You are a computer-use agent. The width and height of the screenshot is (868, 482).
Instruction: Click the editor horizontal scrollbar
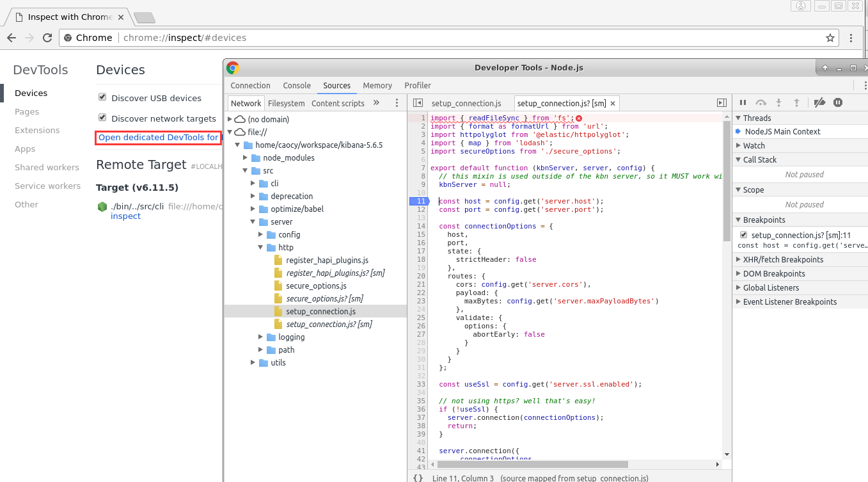(532, 465)
